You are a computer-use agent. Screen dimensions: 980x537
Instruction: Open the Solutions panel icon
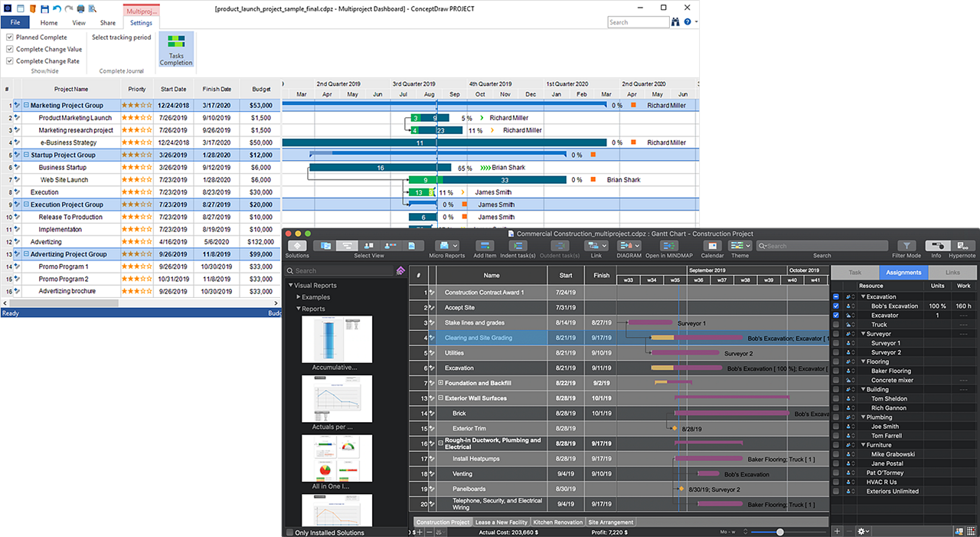point(297,246)
